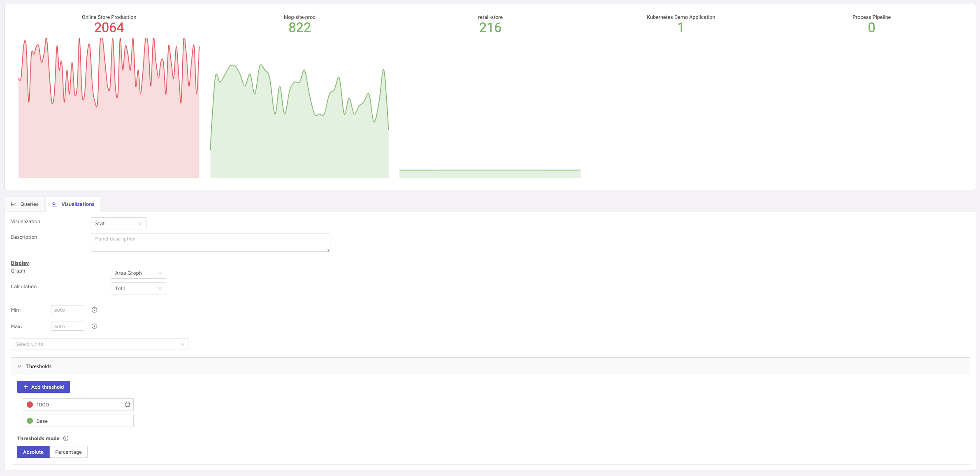Select Absolute thresholds mode
This screenshot has width=980, height=476.
33,452
